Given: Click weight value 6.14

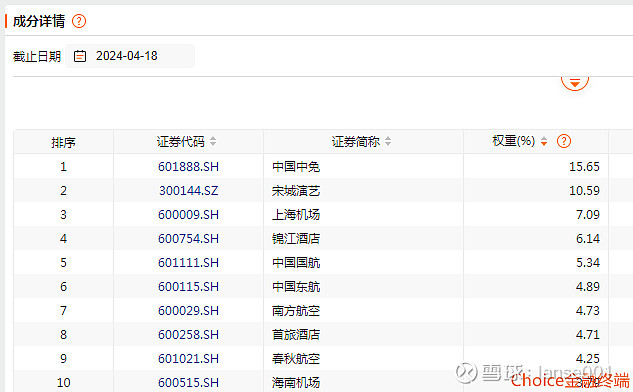Looking at the screenshot, I should 588,239.
